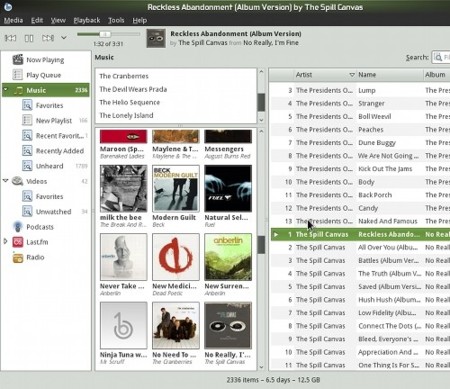Pause the current playback
This screenshot has width=450, height=389.
[29, 38]
